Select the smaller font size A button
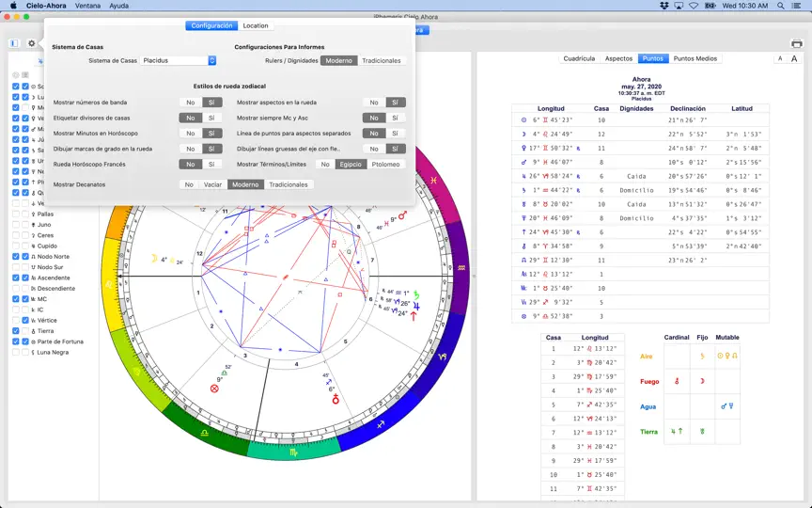Viewport: 812px width, 508px height. coord(780,58)
